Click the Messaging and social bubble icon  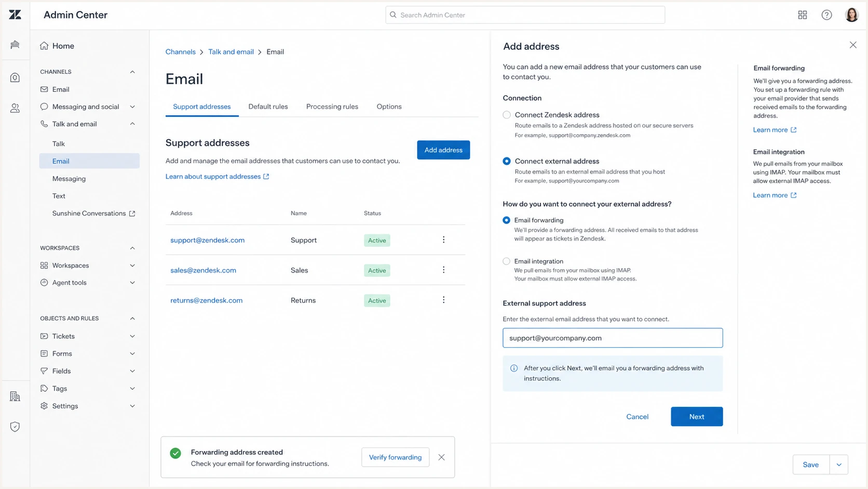[44, 107]
